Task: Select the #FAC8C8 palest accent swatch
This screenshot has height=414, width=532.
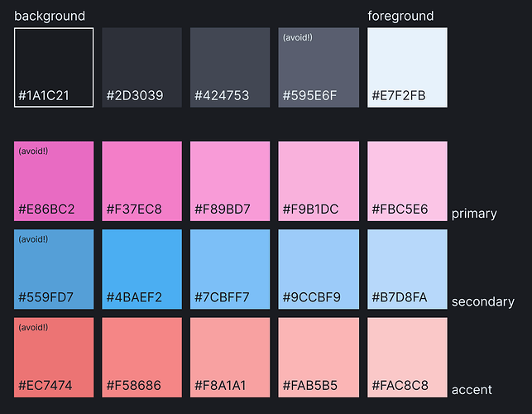Action: (407, 357)
